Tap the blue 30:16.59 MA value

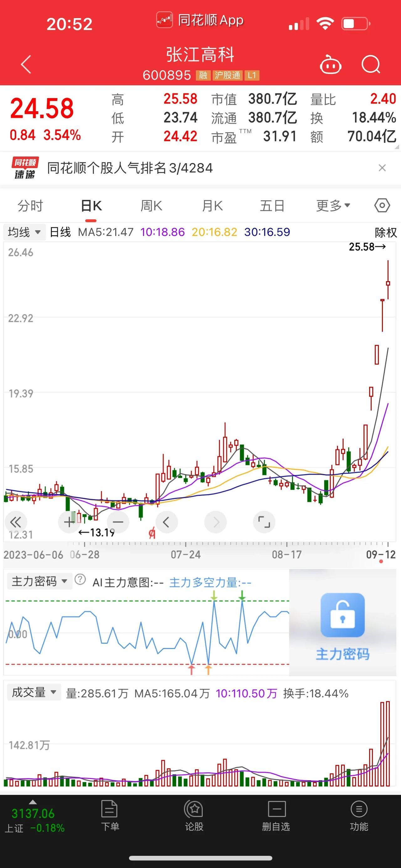(267, 232)
